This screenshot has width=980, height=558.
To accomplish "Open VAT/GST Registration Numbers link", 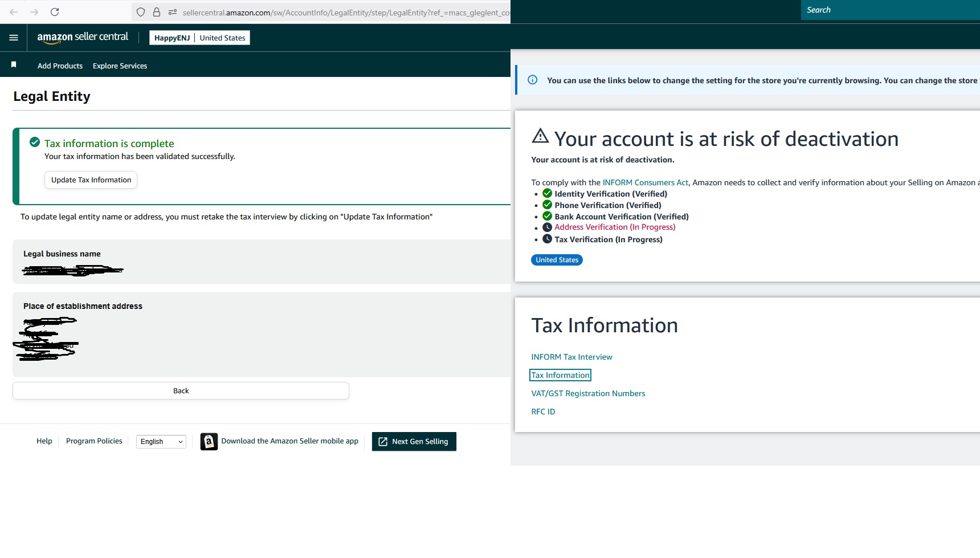I will pyautogui.click(x=588, y=393).
